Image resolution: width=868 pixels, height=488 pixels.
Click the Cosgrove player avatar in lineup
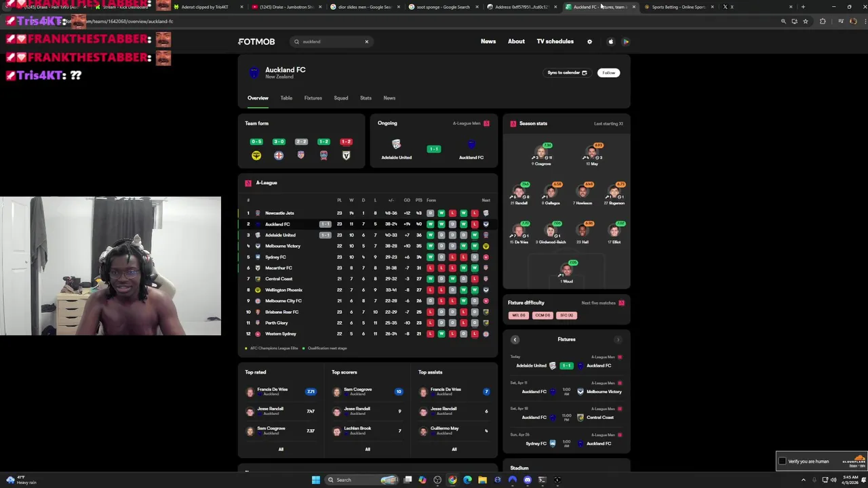click(x=542, y=152)
